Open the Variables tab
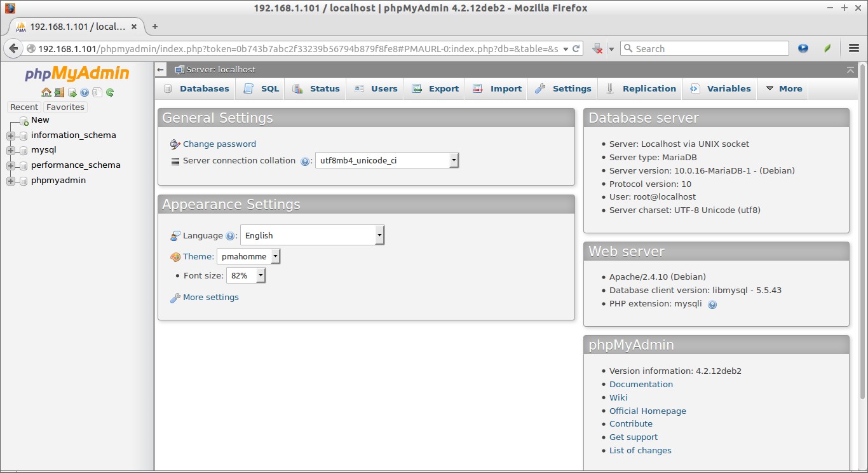This screenshot has height=473, width=868. pos(721,89)
